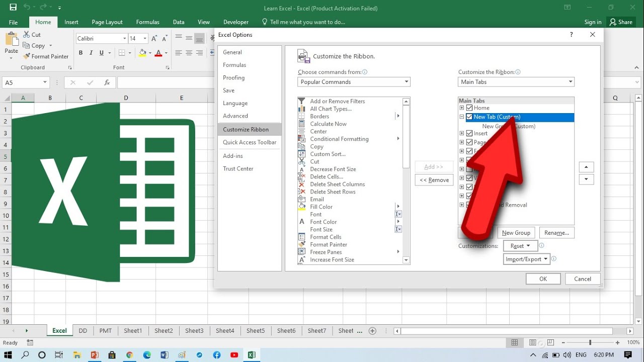This screenshot has height=362, width=644.
Task: Click the Insert Function fx icon
Action: coord(107,83)
